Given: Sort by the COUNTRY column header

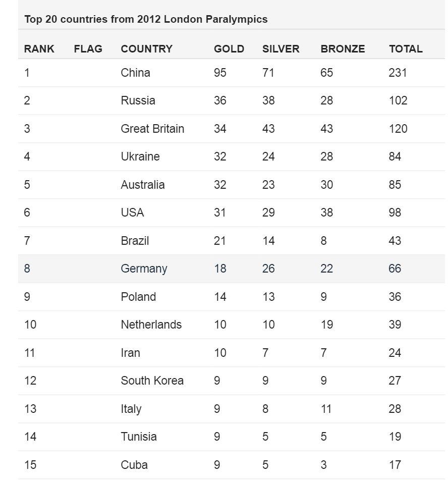Looking at the screenshot, I should 146,49.
